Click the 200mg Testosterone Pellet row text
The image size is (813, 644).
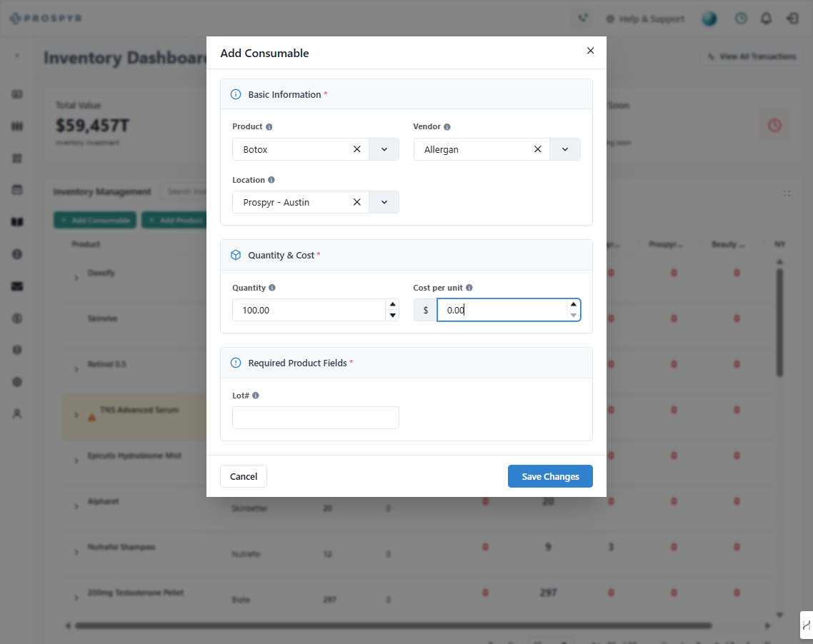(135, 592)
